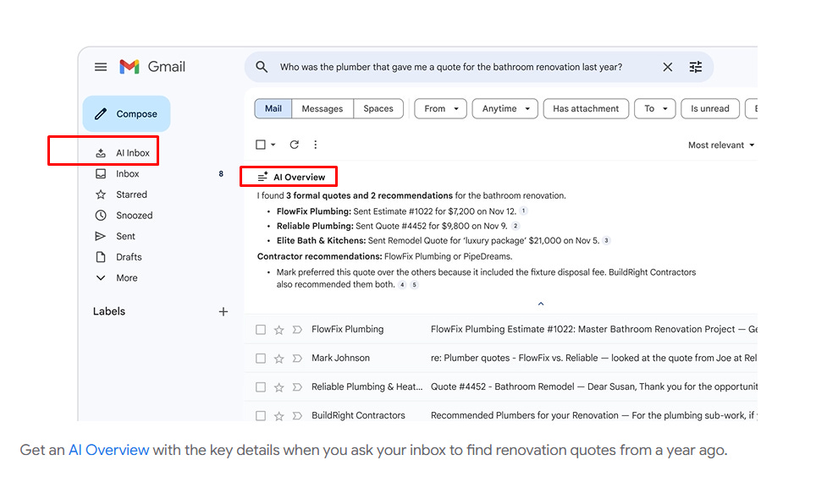Open the Drafts folder
Viewport: 827px width, 504px height.
(119, 257)
